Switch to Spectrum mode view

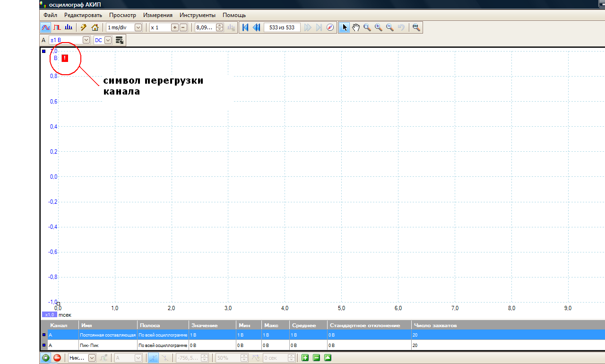coord(69,27)
